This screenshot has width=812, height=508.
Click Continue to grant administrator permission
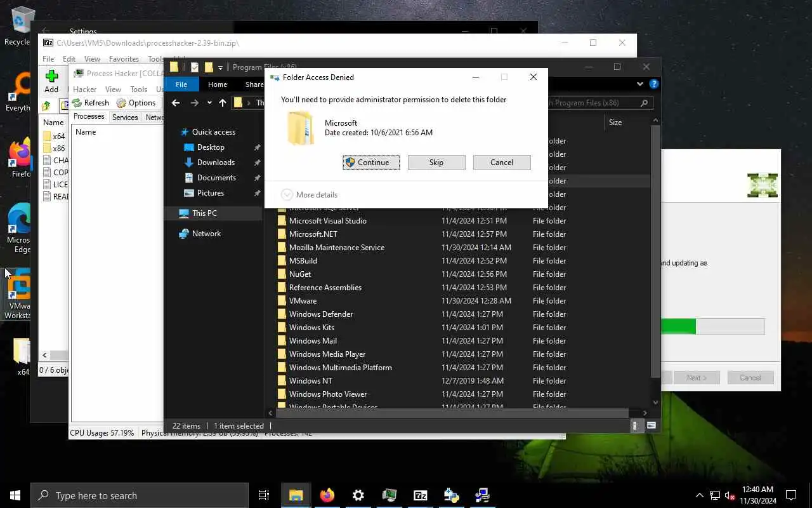[371, 163]
